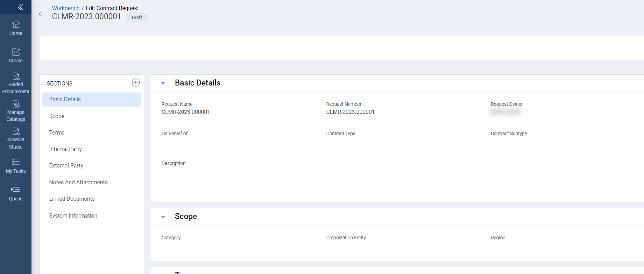The height and width of the screenshot is (274, 644).
Task: Open Notes And Attachments section
Action: (x=78, y=183)
